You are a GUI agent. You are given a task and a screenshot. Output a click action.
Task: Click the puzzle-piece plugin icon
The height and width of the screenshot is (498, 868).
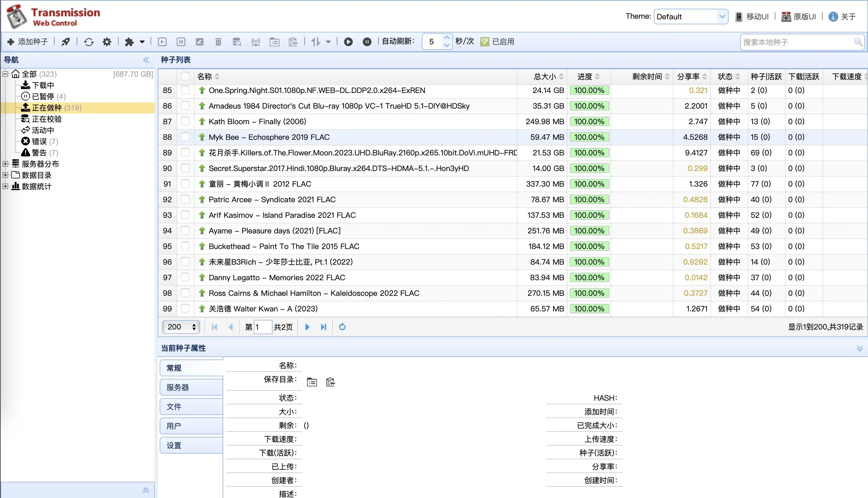(129, 42)
